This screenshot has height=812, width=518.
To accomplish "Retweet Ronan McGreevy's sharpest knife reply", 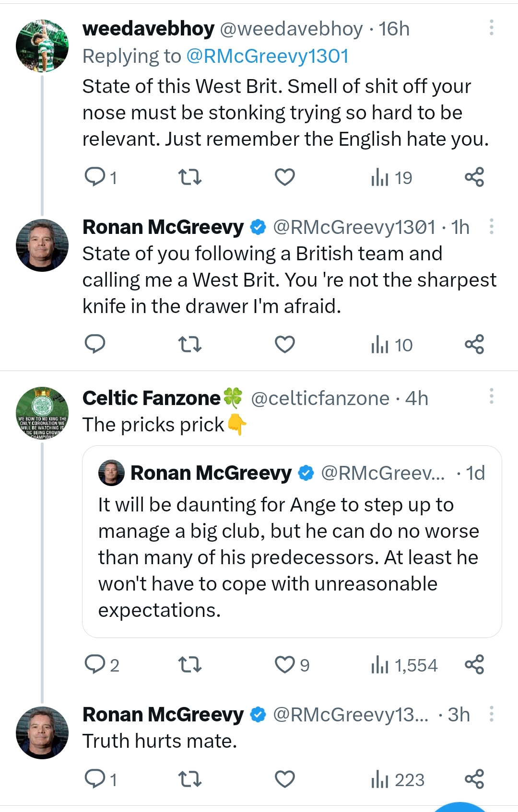I will 190,345.
